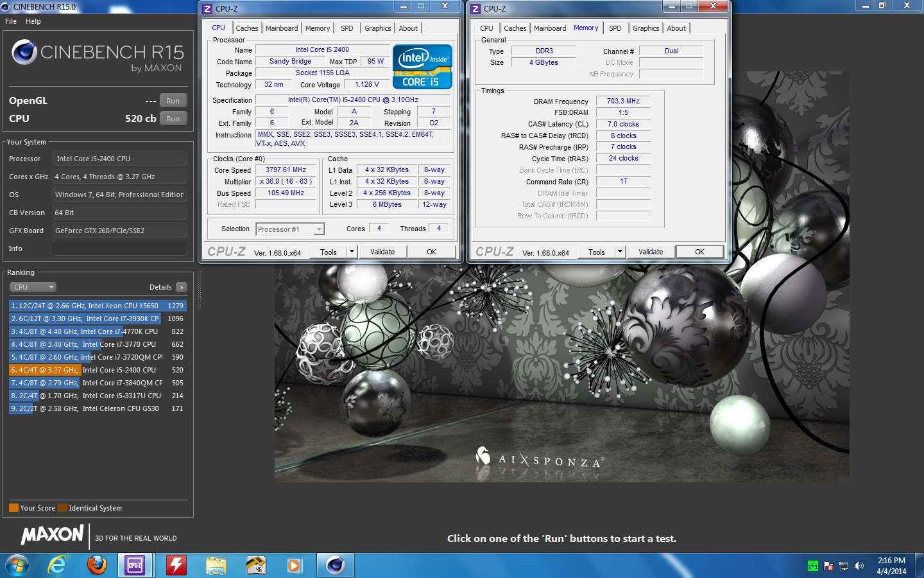Click OK in right CPU-Z window
The image size is (924, 578).
click(700, 252)
